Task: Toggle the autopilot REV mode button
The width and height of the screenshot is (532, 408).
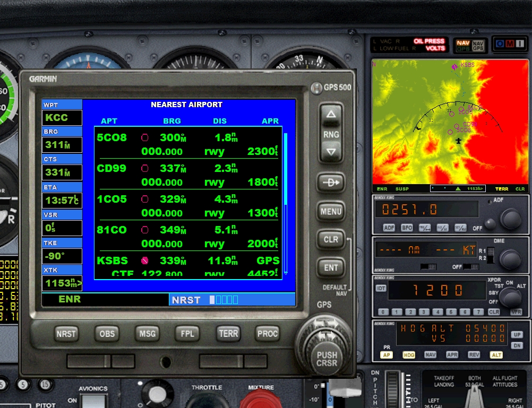Action: [x=474, y=355]
